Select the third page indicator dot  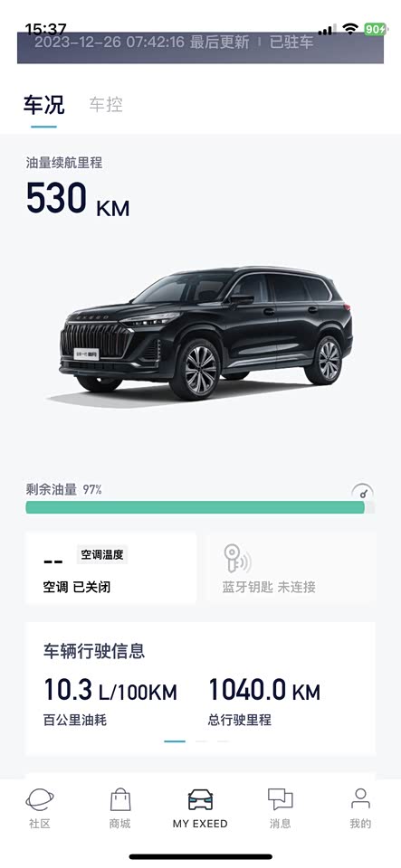(x=223, y=741)
